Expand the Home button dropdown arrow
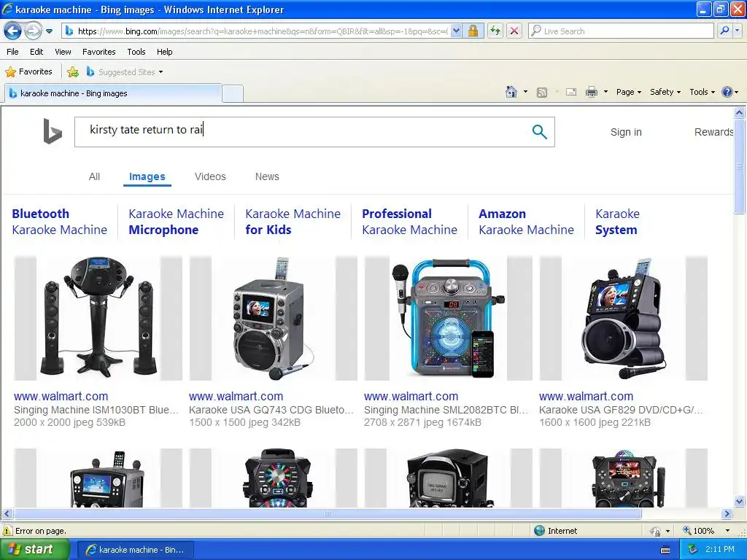The width and height of the screenshot is (747, 560). (525, 92)
